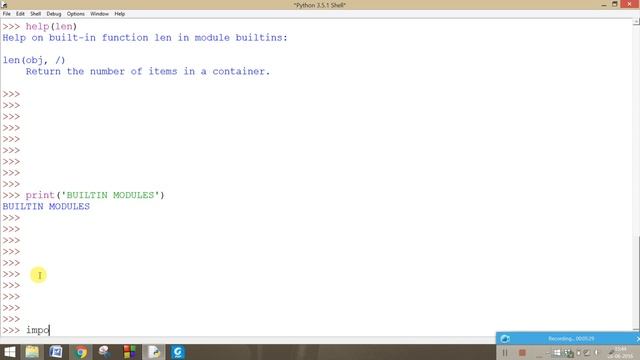Open the blue G recorder taskbar app

pyautogui.click(x=178, y=352)
